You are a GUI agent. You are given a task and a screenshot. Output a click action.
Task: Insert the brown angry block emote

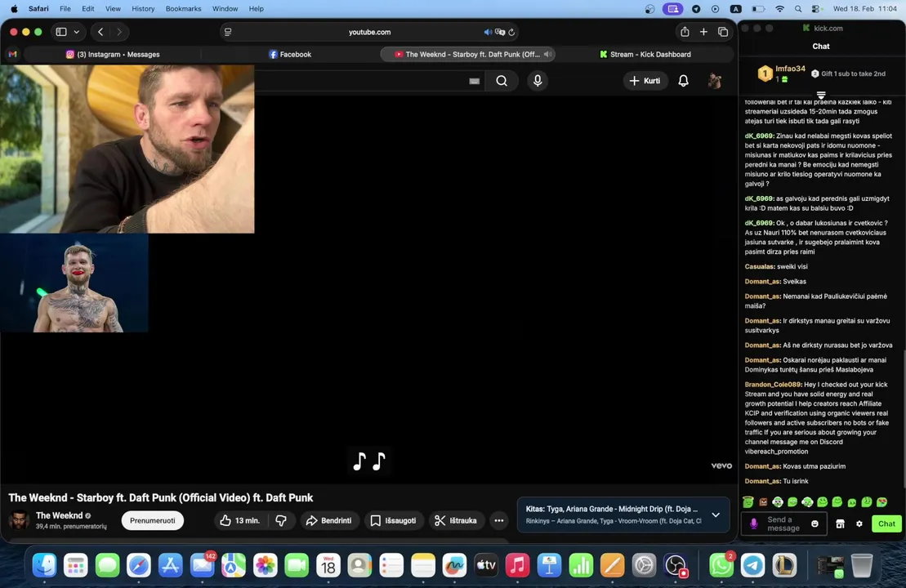[763, 502]
